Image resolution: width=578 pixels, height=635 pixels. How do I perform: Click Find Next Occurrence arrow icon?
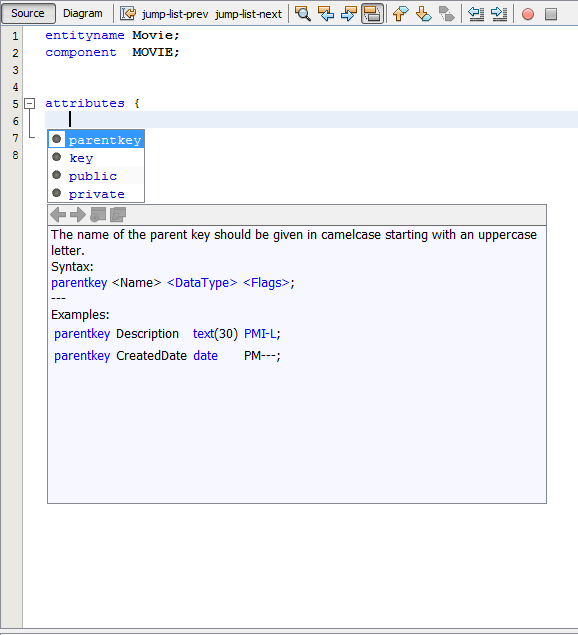(x=349, y=14)
